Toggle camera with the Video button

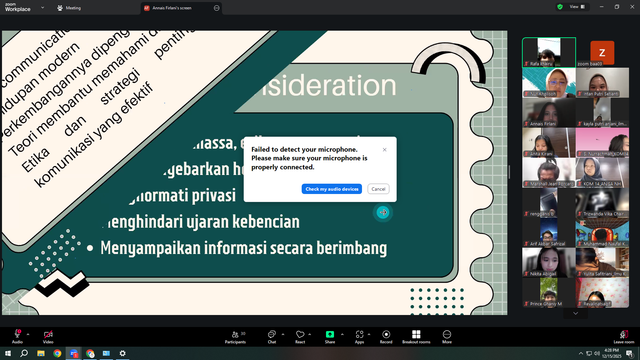click(x=48, y=337)
